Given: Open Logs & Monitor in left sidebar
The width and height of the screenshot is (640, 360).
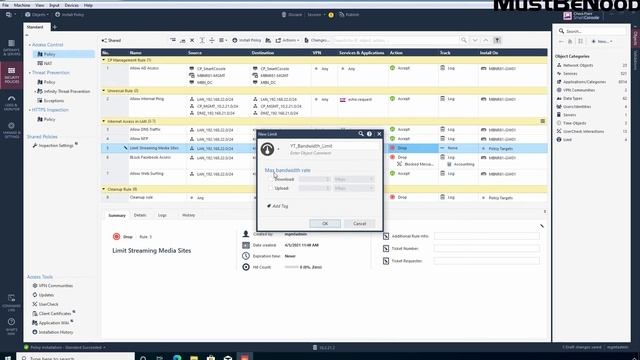Looking at the screenshot, I should coord(11,103).
